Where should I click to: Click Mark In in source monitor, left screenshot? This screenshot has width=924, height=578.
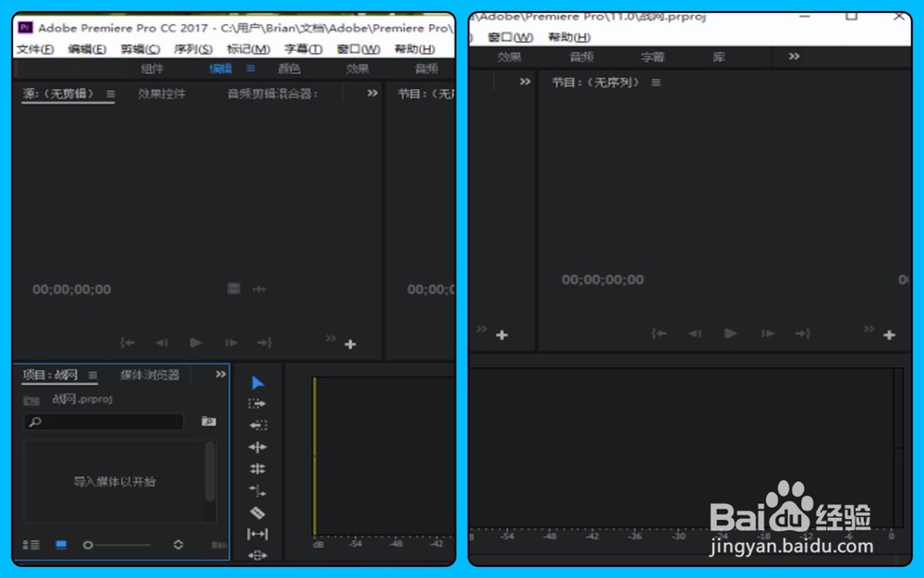tap(128, 343)
